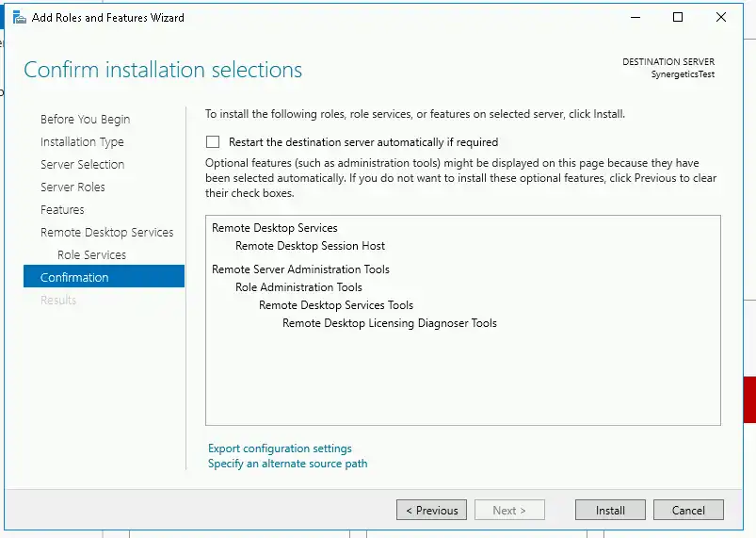Click the SynergeticsTest destination server name
The width and height of the screenshot is (756, 538).
[683, 74]
